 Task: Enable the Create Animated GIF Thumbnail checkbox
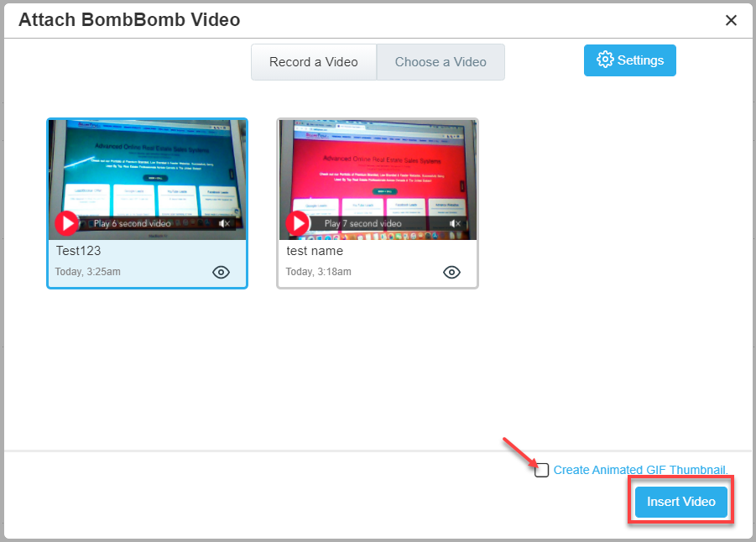(x=542, y=470)
